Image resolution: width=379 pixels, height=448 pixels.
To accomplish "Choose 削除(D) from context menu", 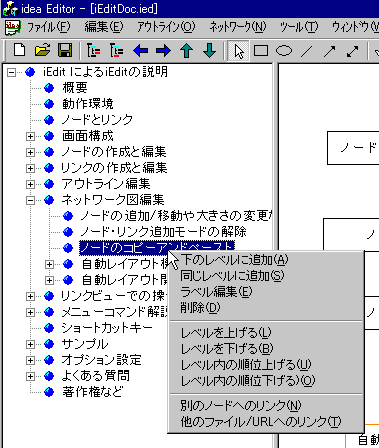I will coord(265,308).
